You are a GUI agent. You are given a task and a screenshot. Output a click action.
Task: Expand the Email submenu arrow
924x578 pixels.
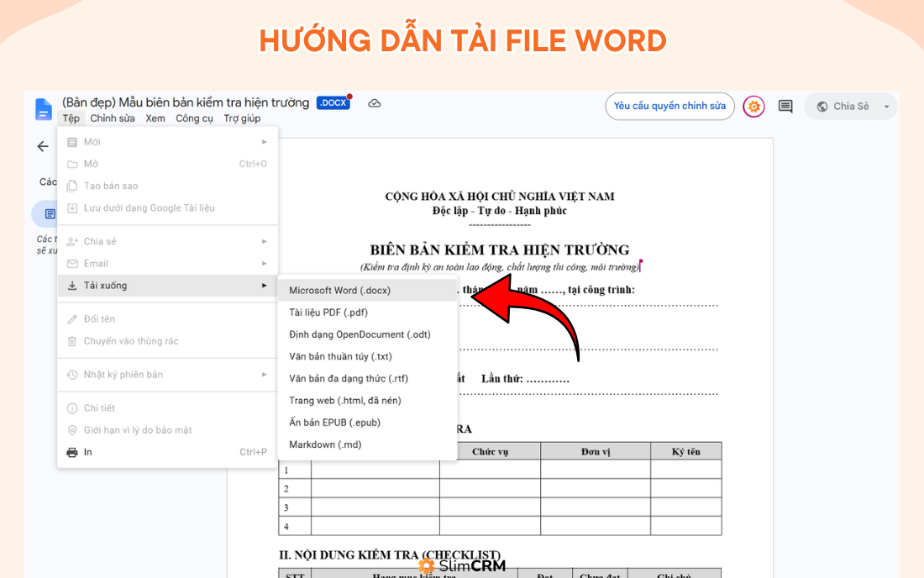[x=264, y=263]
